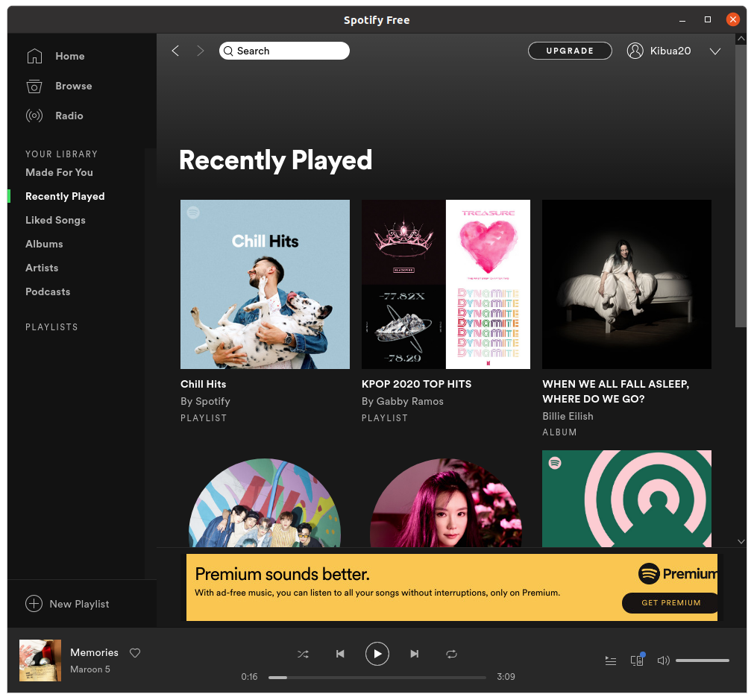
Task: Go back with the left arrow
Action: click(175, 51)
